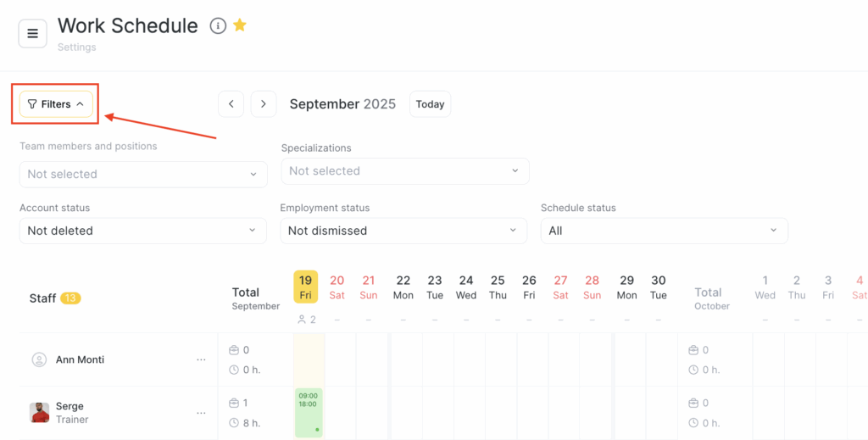Expand the Account status dropdown
This screenshot has width=868, height=440.
click(143, 231)
